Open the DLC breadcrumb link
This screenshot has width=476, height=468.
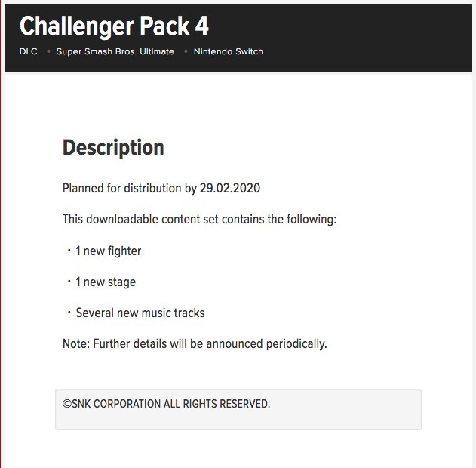pos(29,51)
